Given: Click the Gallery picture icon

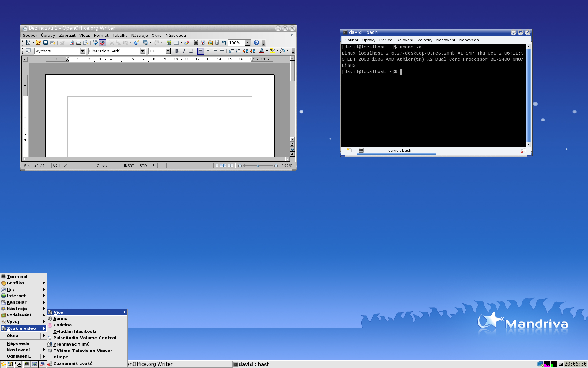Looking at the screenshot, I should click(x=210, y=43).
